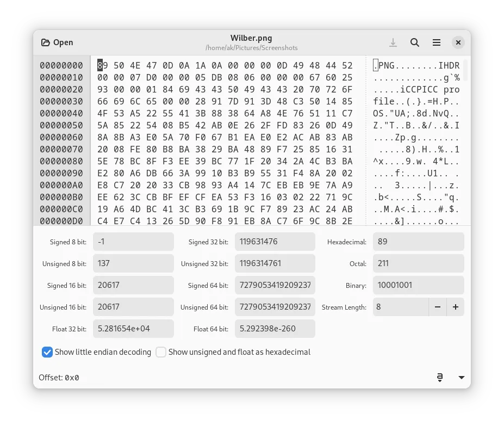Click the save document icon in header
This screenshot has width=504, height=425.
point(393,42)
